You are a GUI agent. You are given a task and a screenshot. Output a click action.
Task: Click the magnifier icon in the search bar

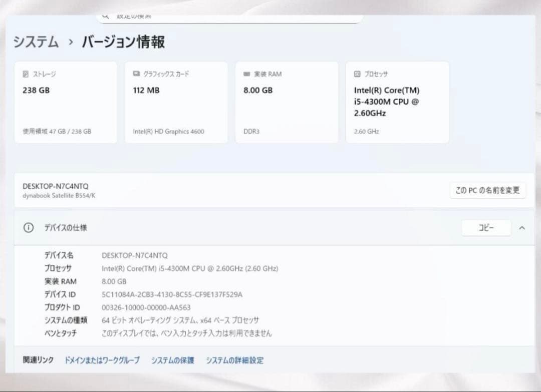[105, 15]
